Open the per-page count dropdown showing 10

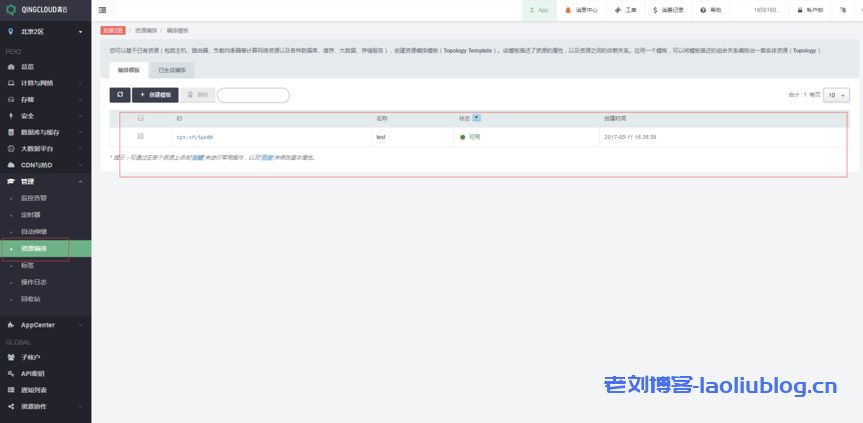(836, 95)
